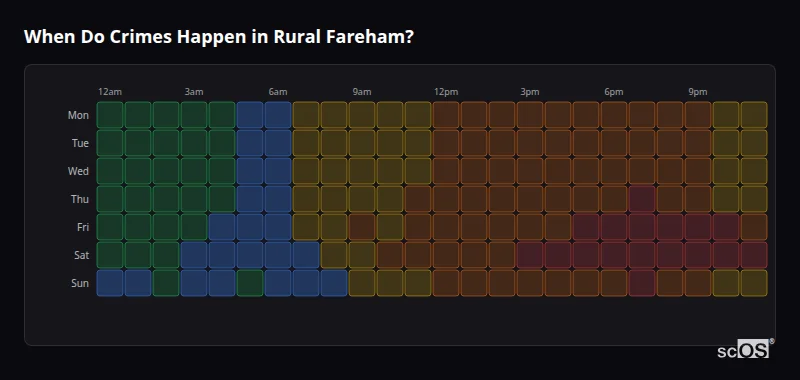Select the orange Monday 12pm heatmap cell

click(446, 115)
